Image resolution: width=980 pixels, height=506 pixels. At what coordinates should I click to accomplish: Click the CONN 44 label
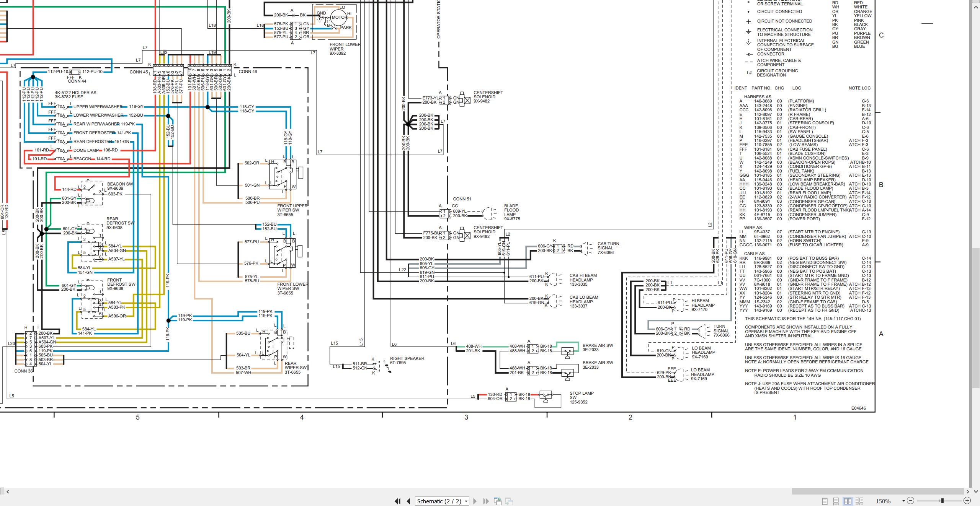(x=77, y=81)
